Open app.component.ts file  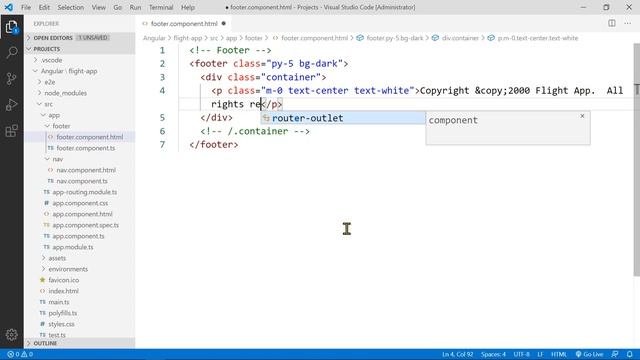click(80, 236)
